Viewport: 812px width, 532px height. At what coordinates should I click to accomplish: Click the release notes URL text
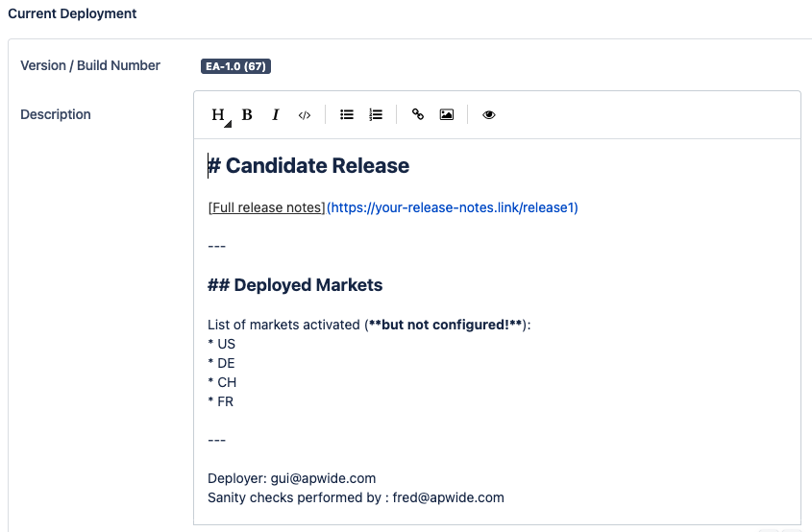pos(452,207)
